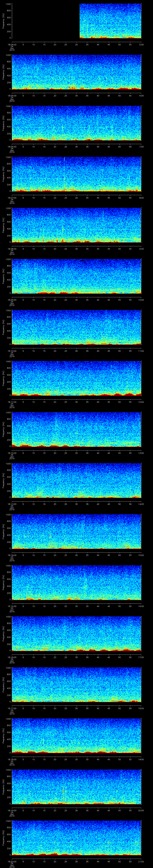Select the spectrogram panel starting at 18:07:00
The image size is (153, 868).
click(x=77, y=174)
